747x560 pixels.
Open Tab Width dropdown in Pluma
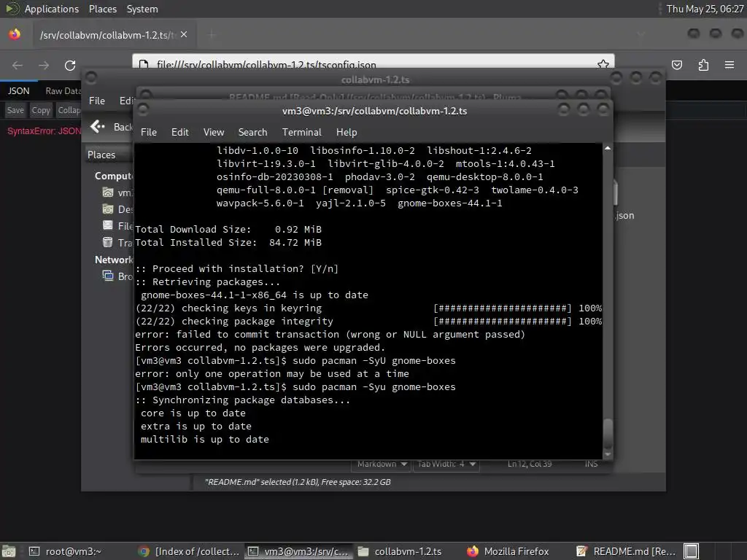coord(446,464)
